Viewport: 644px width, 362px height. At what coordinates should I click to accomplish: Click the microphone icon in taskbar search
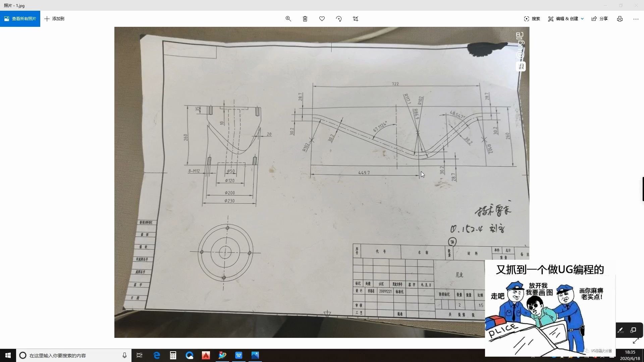click(x=124, y=355)
